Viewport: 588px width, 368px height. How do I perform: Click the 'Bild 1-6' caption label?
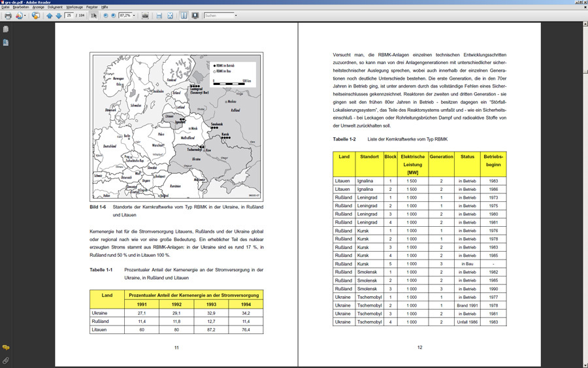point(98,207)
